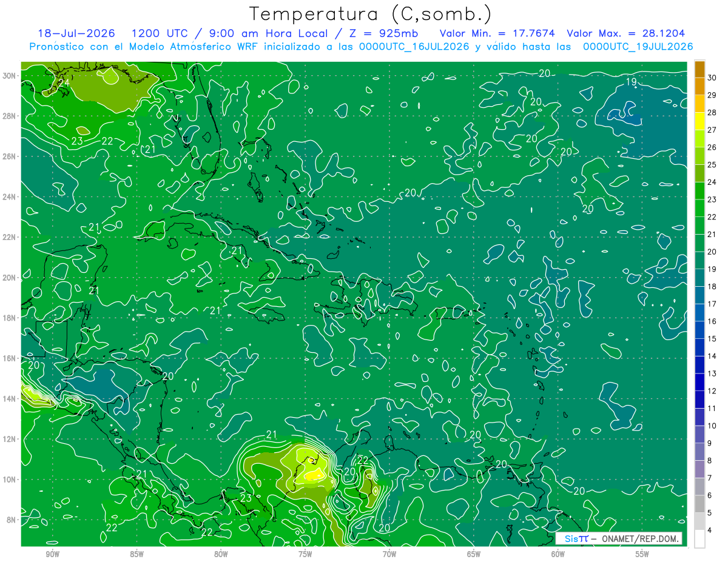Click the color scale label 5
The image size is (728, 562).
[710, 513]
